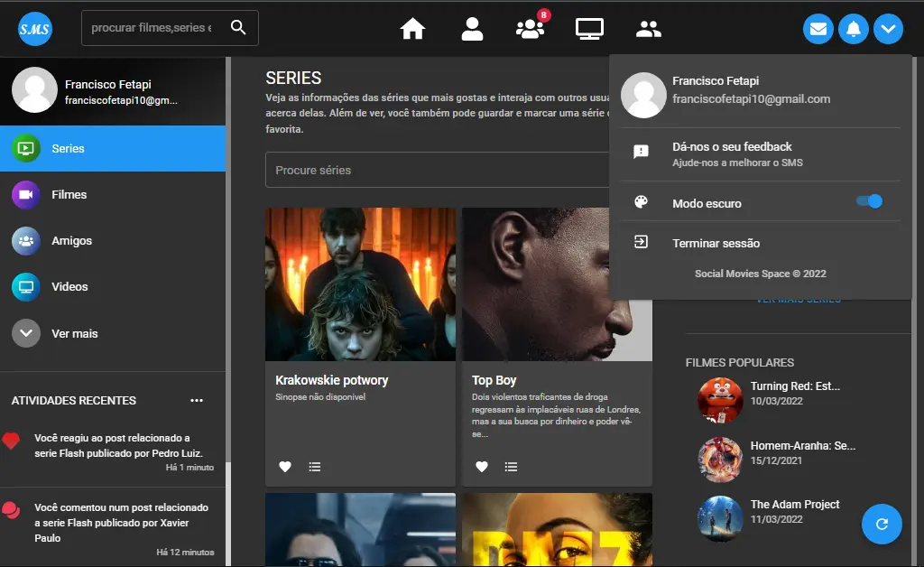The width and height of the screenshot is (924, 567).
Task: Click Francisco Fetapi sidebar profile header
Action: tap(113, 91)
